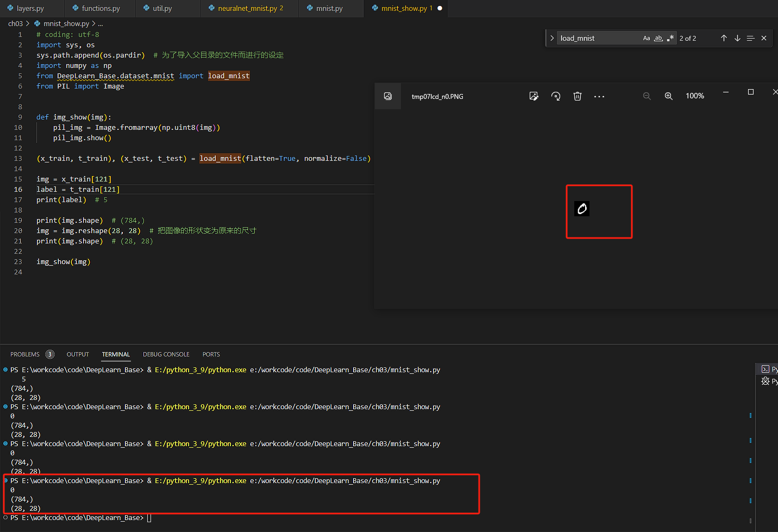Screen dimensions: 778x532
Task: Click the 100% zoom level indicator
Action: (x=695, y=96)
